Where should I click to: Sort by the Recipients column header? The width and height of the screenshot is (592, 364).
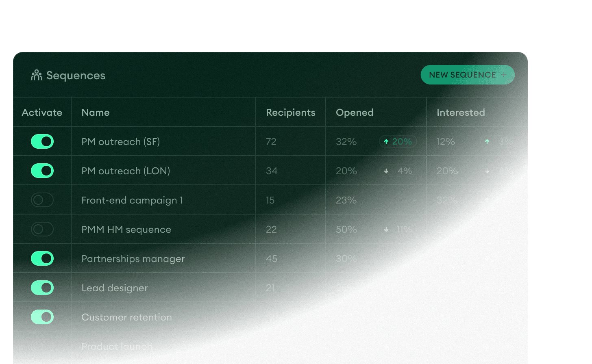(x=290, y=112)
